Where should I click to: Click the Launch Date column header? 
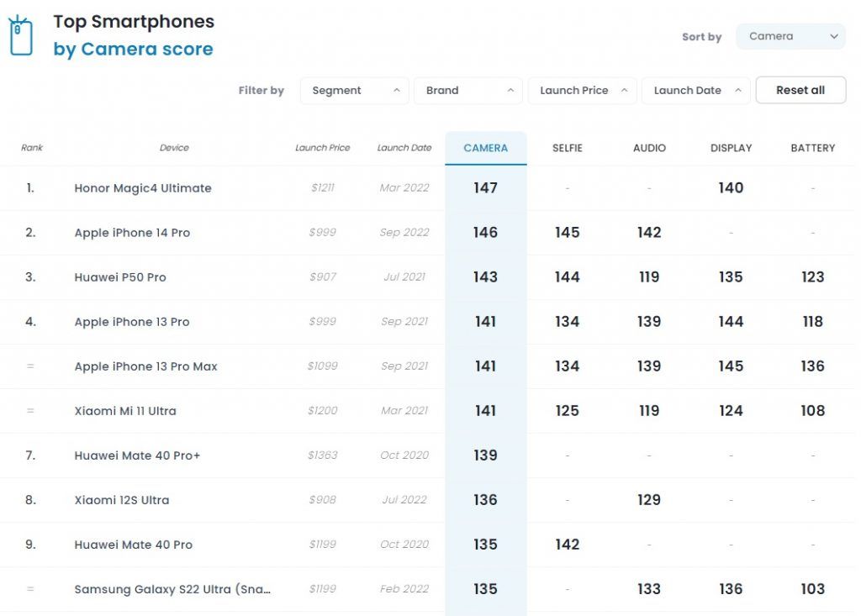404,148
